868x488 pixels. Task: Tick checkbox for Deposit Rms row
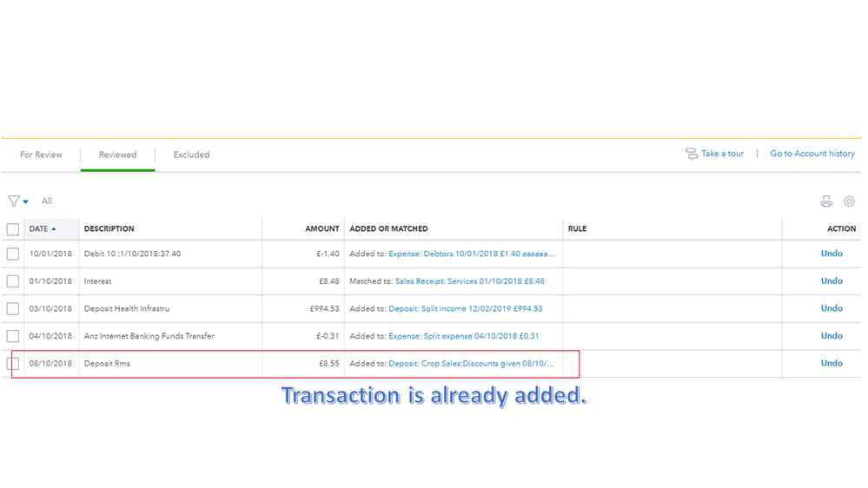[13, 364]
